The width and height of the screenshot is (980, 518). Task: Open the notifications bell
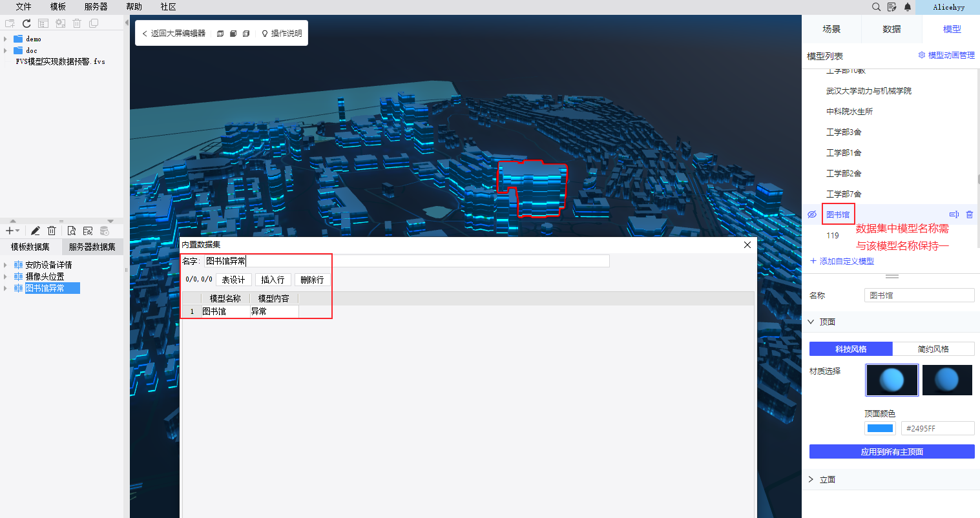pyautogui.click(x=908, y=7)
